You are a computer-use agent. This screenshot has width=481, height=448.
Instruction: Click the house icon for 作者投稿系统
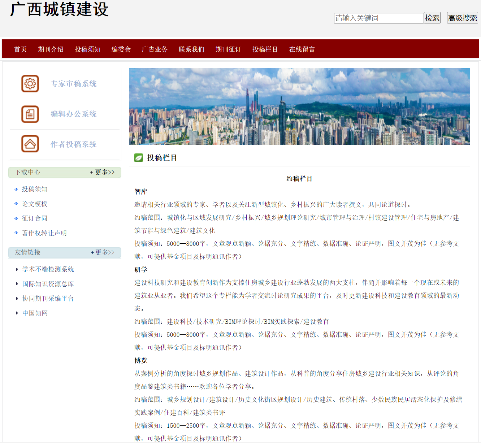click(30, 144)
